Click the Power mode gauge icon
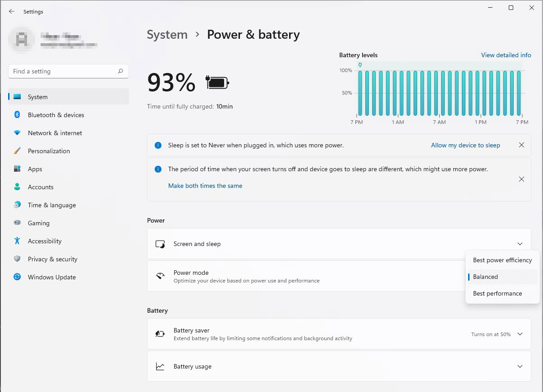The image size is (543, 392). tap(160, 276)
